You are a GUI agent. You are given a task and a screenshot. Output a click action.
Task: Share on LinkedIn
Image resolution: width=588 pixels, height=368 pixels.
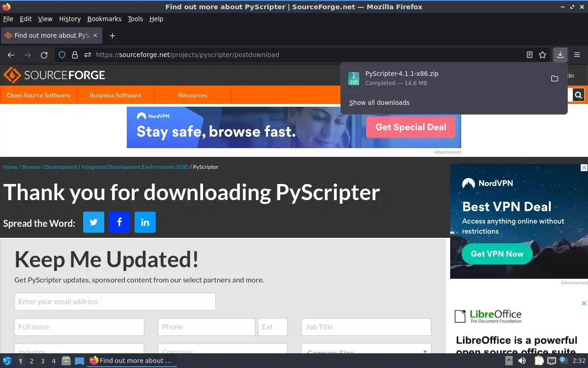(x=145, y=222)
